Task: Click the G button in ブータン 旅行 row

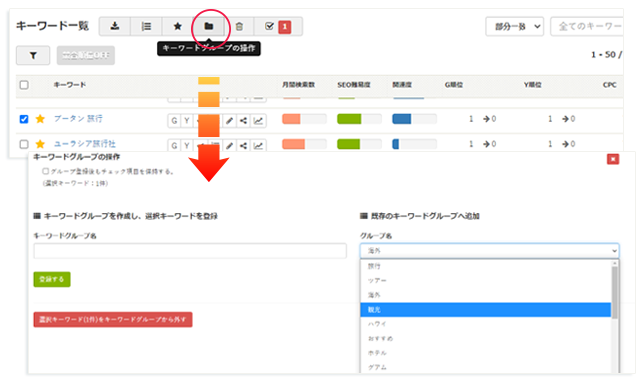Action: [x=174, y=121]
